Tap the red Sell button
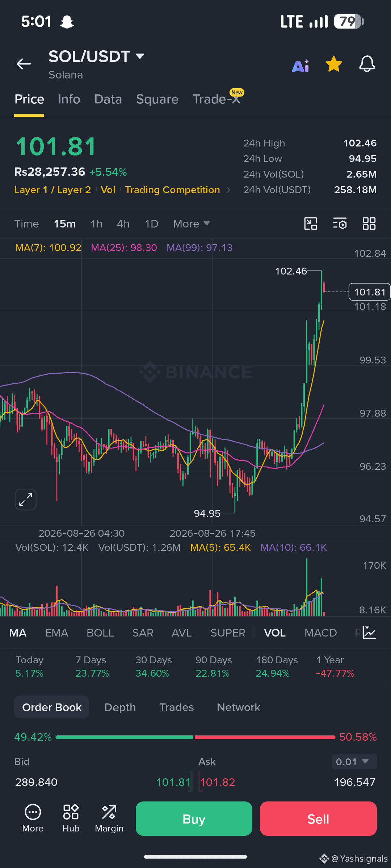Viewport: 391px width, 868px height. point(318,819)
